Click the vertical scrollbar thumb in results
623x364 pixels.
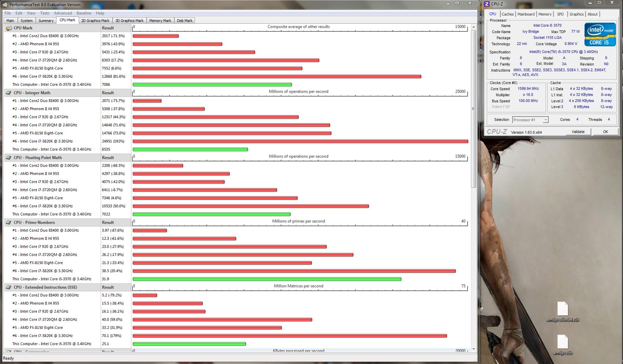coord(473,109)
